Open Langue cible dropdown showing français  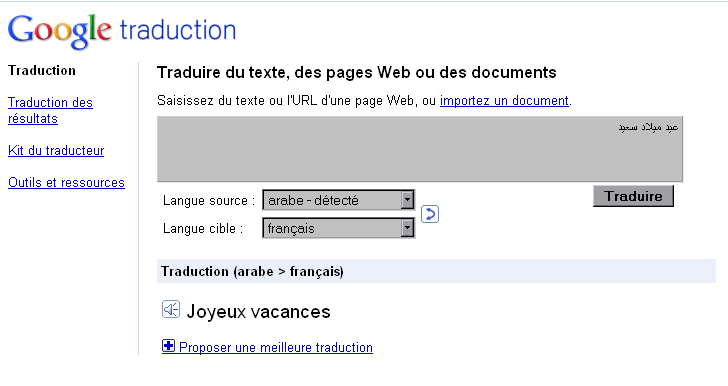pos(338,228)
